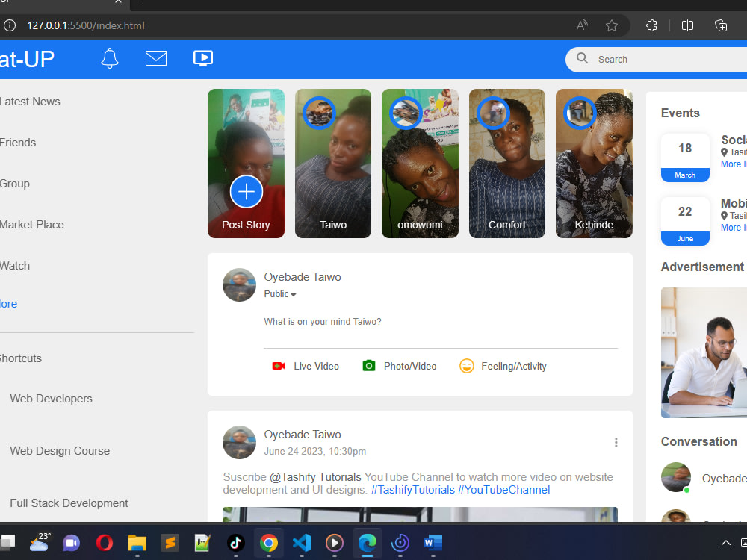Click the Feeling/Activity label
Screen dimensions: 747x560
pos(514,366)
